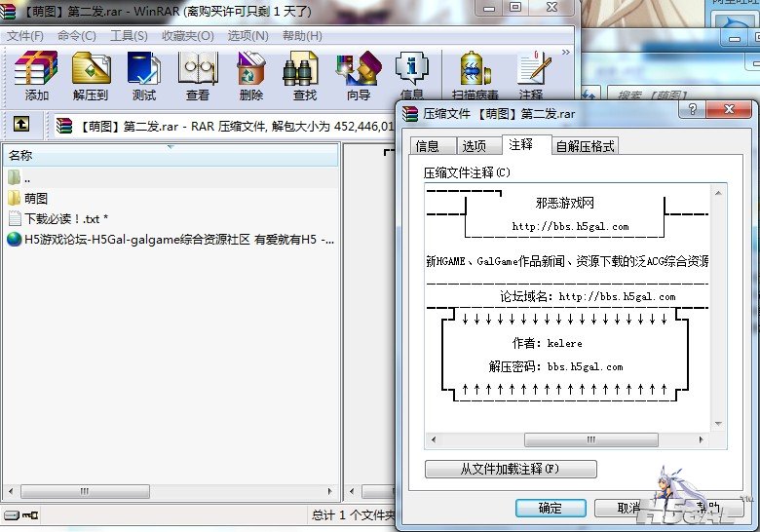Screen dimensions: 760x532
Task: Open the 命令(C) menu
Action: pos(77,36)
